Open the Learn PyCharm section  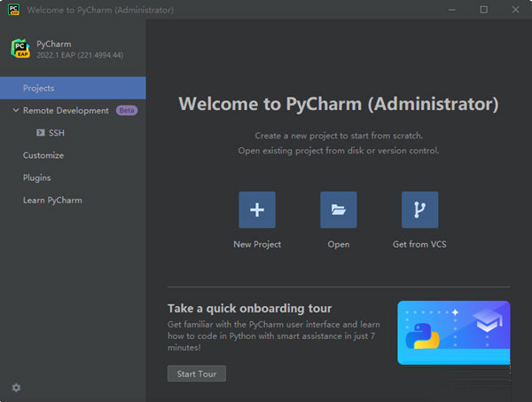pyautogui.click(x=52, y=201)
